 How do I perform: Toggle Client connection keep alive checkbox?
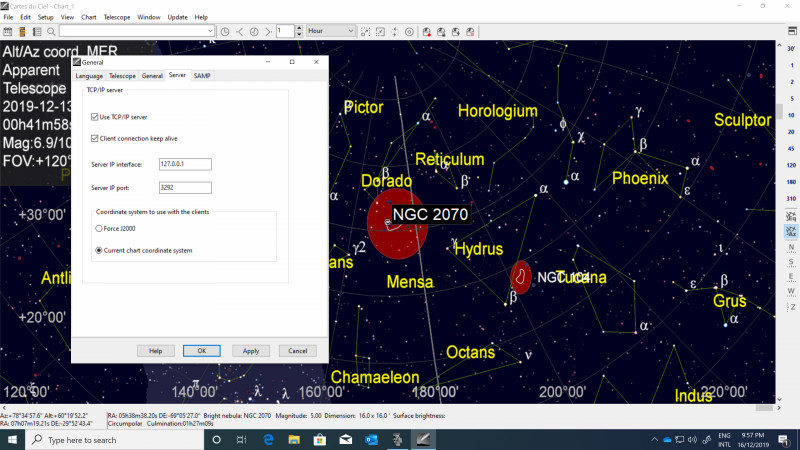pos(95,137)
